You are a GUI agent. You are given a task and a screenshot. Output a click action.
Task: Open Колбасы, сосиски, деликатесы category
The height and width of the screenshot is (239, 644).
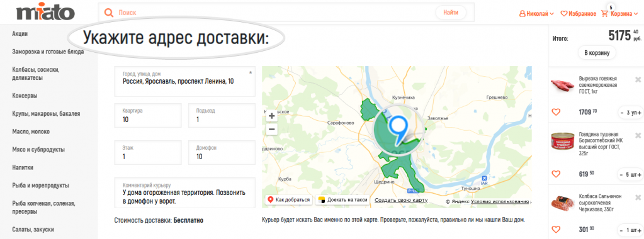(36, 74)
